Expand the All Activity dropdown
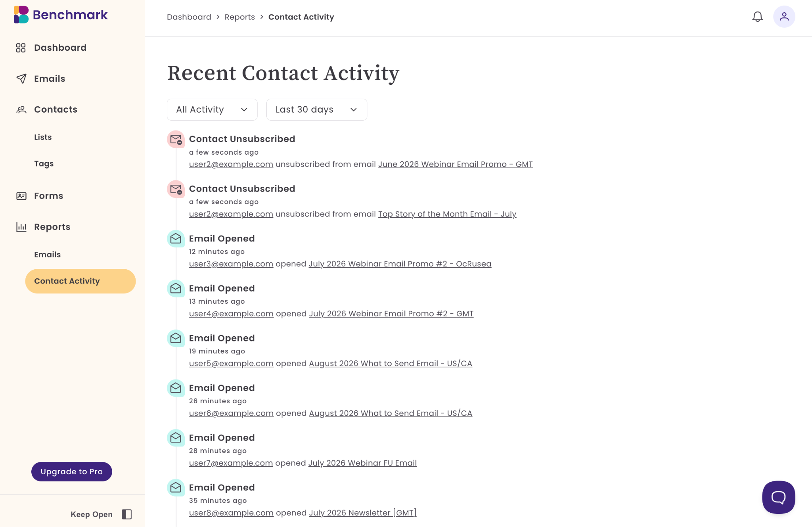 click(x=212, y=109)
